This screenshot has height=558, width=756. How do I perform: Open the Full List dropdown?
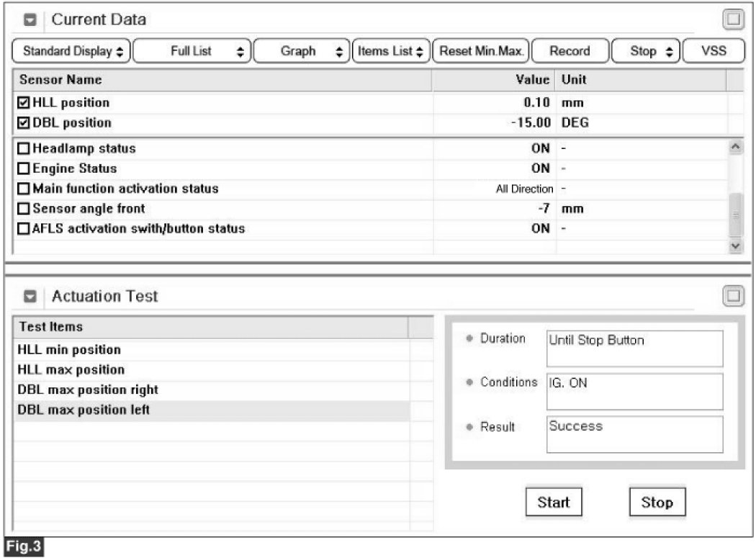click(192, 51)
